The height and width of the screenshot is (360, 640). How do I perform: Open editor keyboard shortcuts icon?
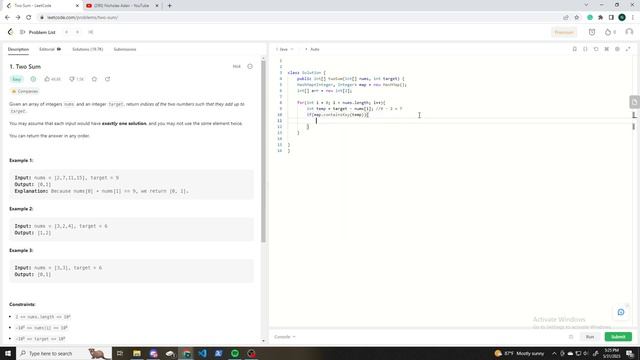[x=607, y=49]
